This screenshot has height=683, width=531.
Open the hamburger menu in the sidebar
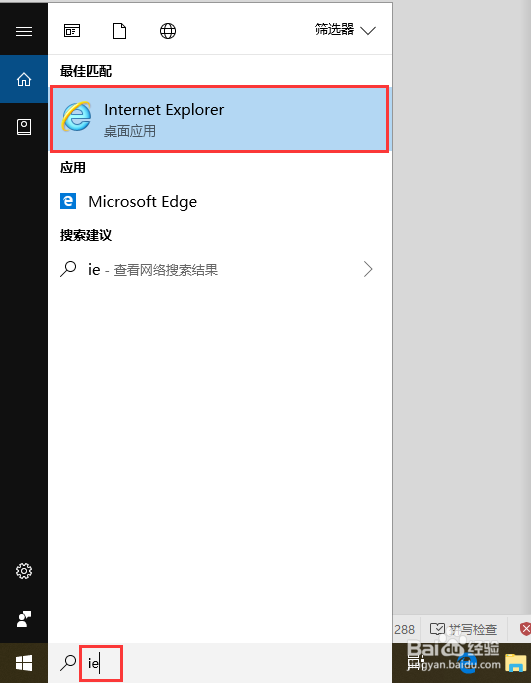pos(24,31)
